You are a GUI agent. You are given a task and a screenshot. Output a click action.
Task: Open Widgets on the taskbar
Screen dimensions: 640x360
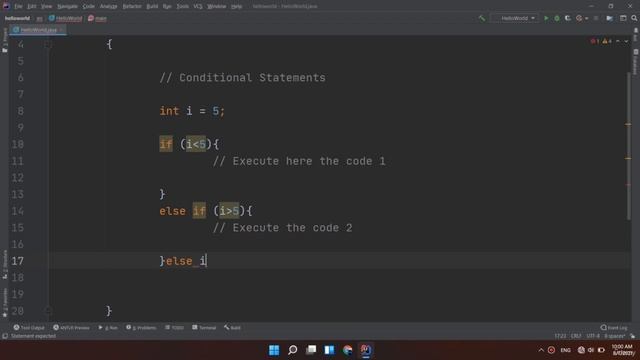pyautogui.click(x=329, y=350)
